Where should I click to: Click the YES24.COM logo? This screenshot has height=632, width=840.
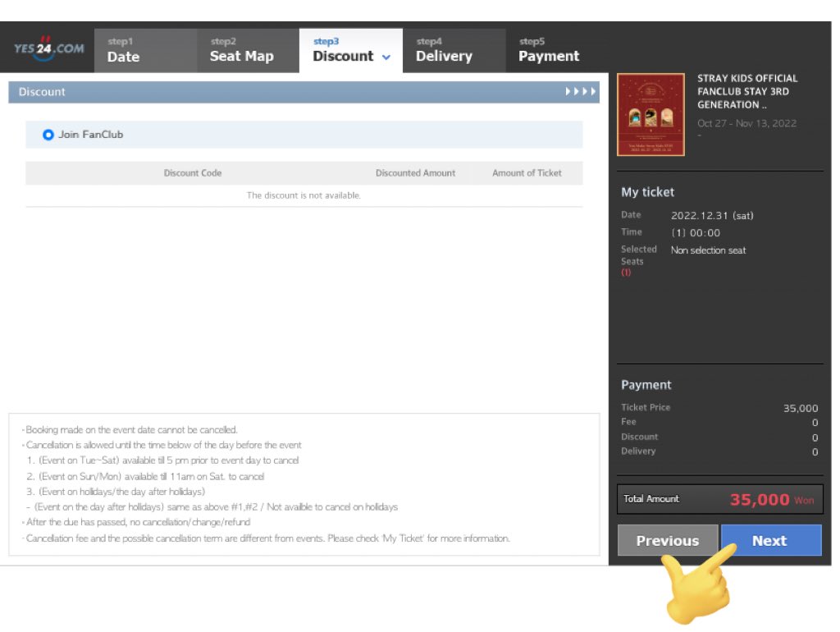(48, 49)
